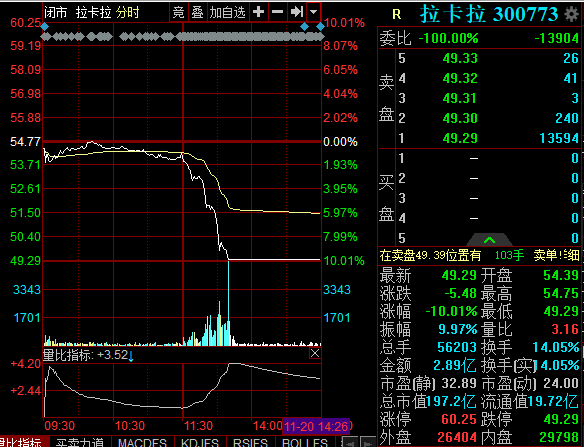Click the 总市值 197.2亿 value
Image resolution: width=584 pixels, height=447 pixels.
451,401
